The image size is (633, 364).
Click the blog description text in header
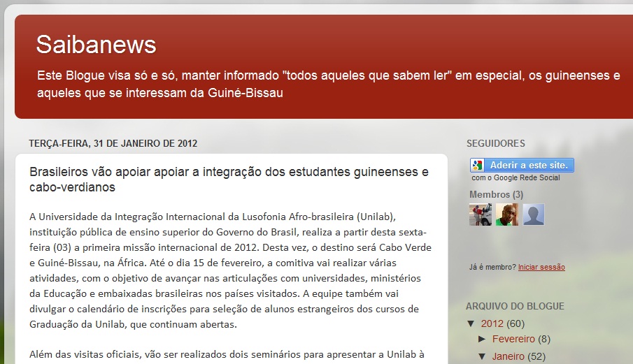[328, 84]
